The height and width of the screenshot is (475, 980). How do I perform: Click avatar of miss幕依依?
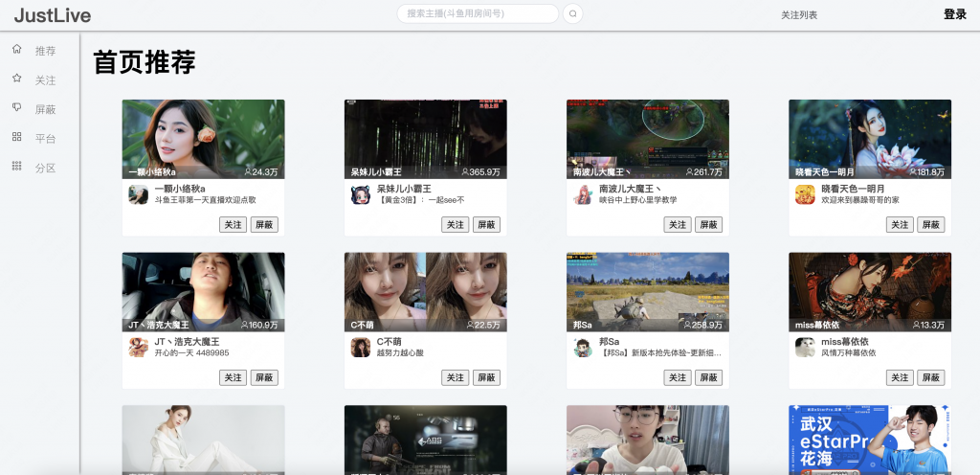(805, 348)
